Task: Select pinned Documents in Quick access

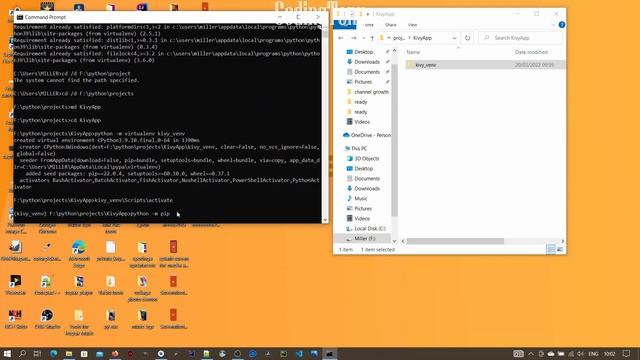Action: click(x=367, y=72)
